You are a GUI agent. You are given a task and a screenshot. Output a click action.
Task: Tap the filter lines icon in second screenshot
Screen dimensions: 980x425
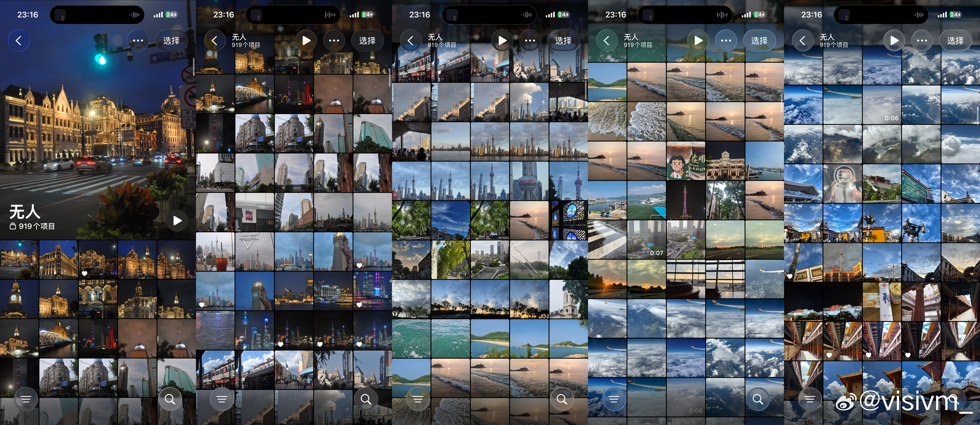[222, 399]
